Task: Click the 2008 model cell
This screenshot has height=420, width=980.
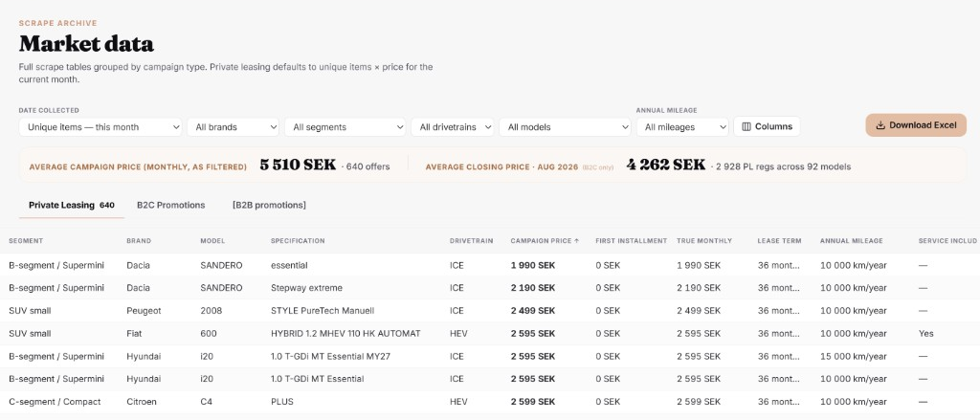Action: (211, 311)
